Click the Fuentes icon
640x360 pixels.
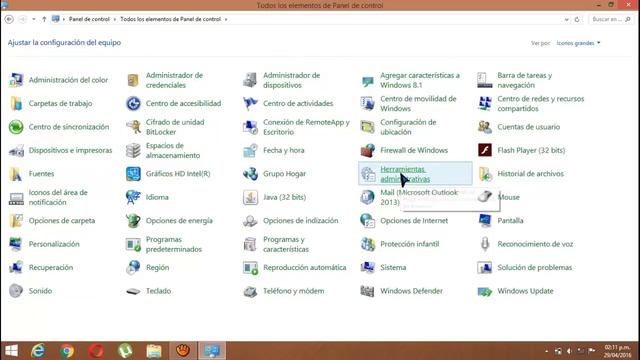[16, 174]
